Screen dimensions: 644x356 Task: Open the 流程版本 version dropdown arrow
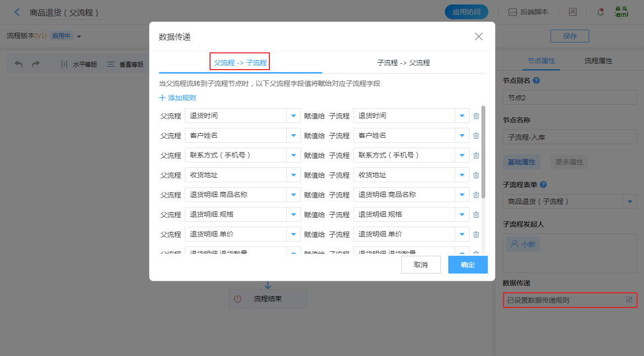coord(79,36)
